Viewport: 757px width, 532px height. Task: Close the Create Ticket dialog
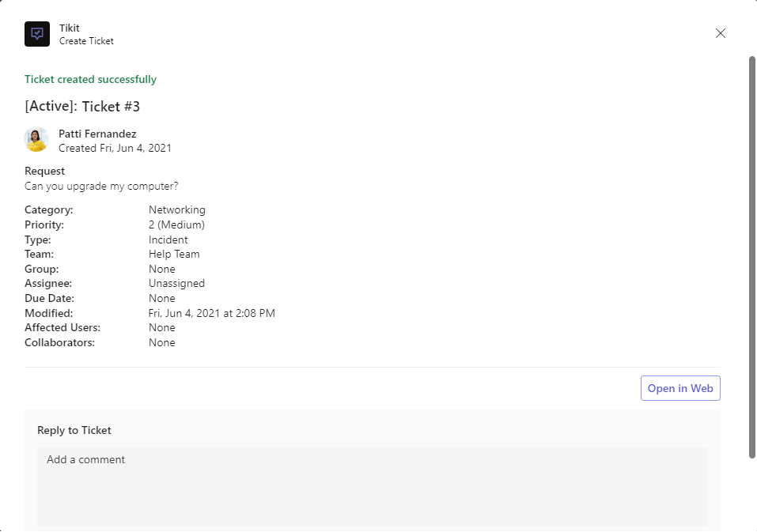point(720,33)
